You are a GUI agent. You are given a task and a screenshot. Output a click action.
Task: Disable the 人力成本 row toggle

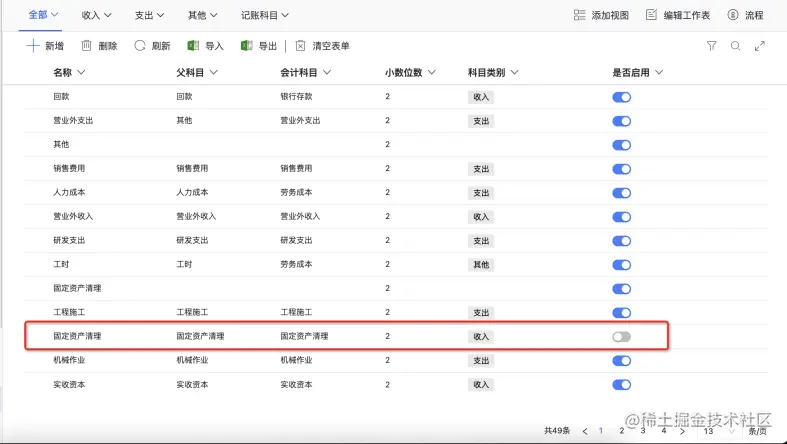pos(621,193)
